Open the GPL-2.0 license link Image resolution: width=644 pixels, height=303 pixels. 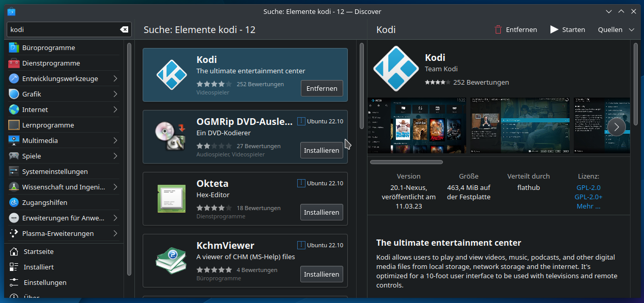[x=588, y=187]
